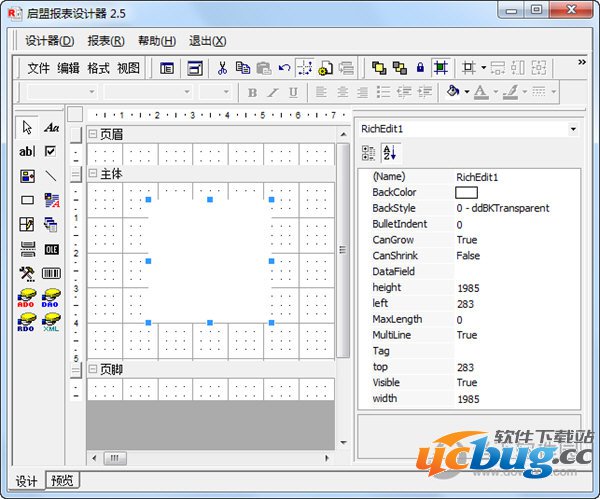Viewport: 600px width, 499px height.
Task: Pick the ADO data control icon
Action: tap(27, 297)
